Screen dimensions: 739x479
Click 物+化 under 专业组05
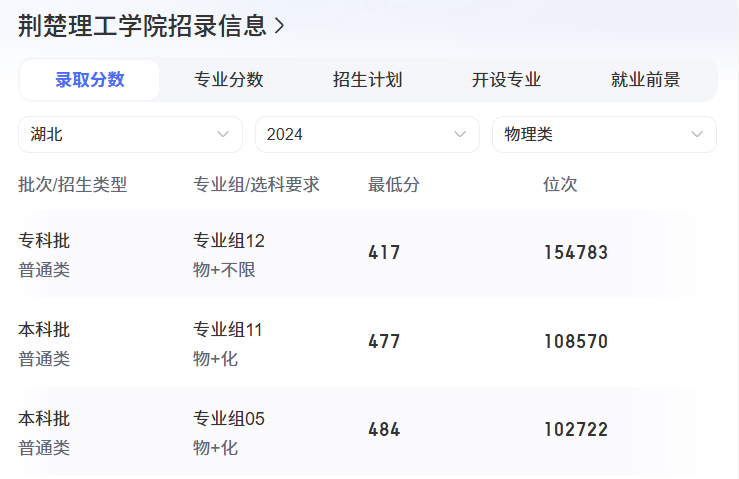[215, 448]
